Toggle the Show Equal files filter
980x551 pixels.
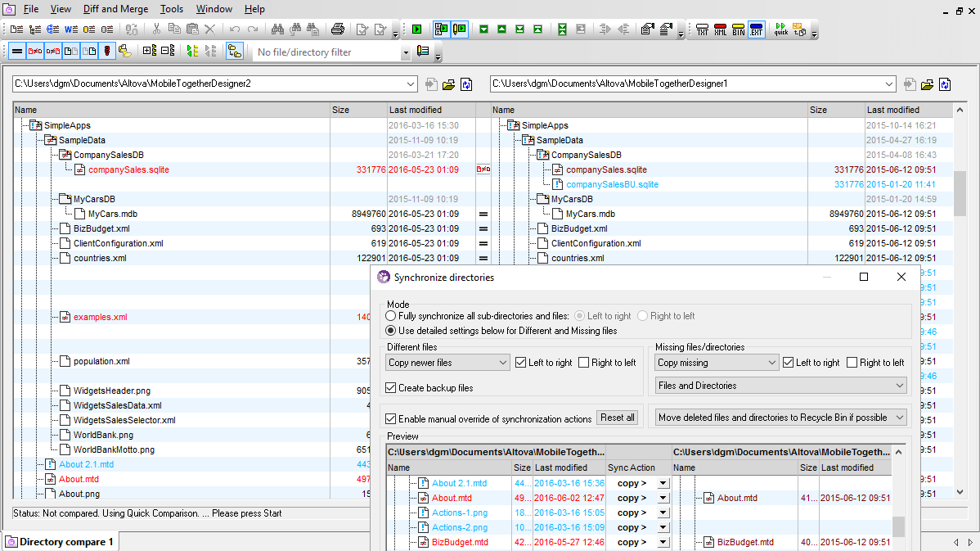[17, 52]
